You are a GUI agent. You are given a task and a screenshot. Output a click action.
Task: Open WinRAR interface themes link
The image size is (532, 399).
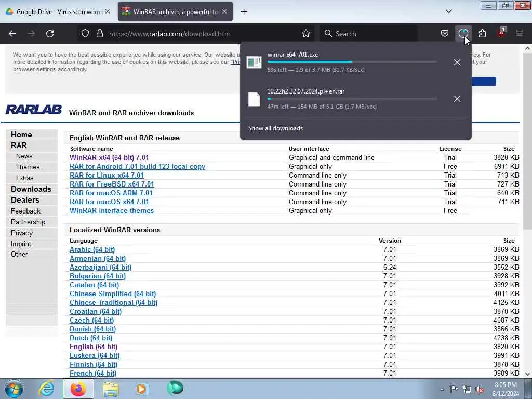pos(112,210)
